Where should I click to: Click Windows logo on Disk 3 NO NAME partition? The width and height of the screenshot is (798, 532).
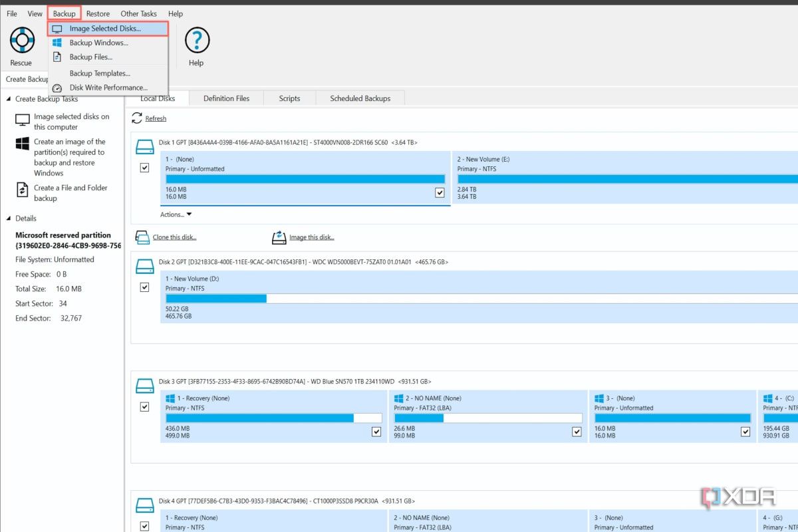(x=399, y=398)
